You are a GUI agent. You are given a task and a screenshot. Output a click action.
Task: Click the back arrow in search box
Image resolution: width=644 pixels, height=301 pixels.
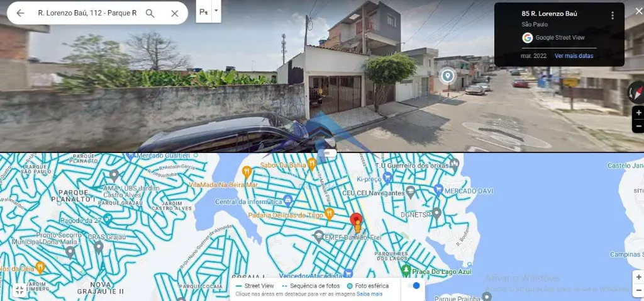[20, 13]
